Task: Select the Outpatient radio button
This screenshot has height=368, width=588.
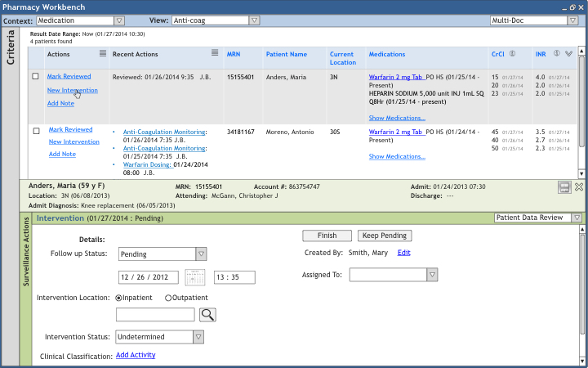Action: point(168,298)
